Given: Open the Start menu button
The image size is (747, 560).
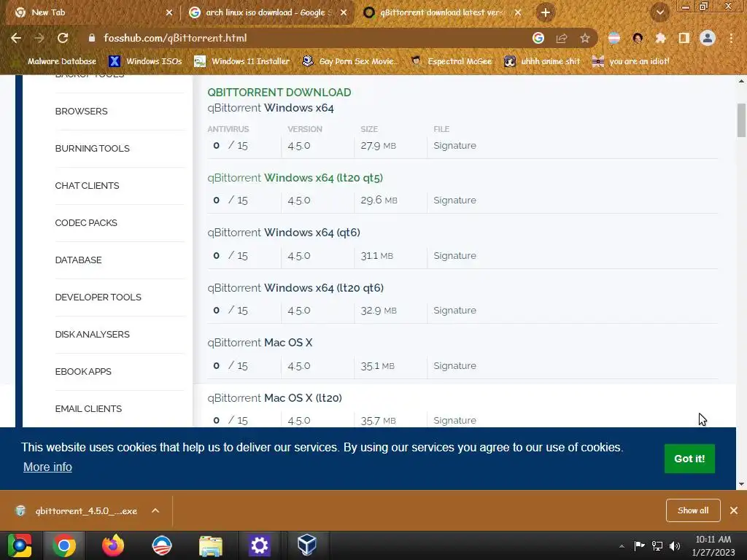Looking at the screenshot, I should tap(20, 545).
